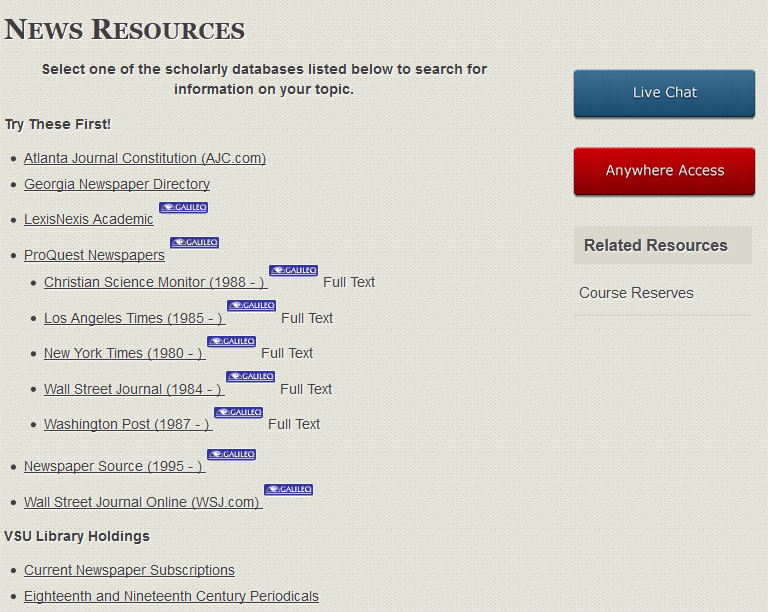Click the GALILEO badge beside Wall Street Journal Online
Viewport: 768px width, 612px height.
(x=288, y=490)
